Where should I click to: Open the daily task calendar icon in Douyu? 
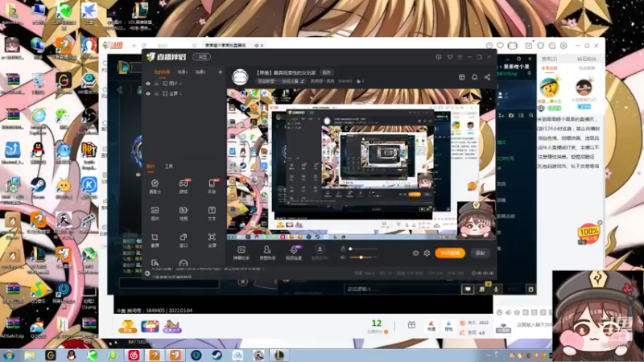(x=528, y=46)
